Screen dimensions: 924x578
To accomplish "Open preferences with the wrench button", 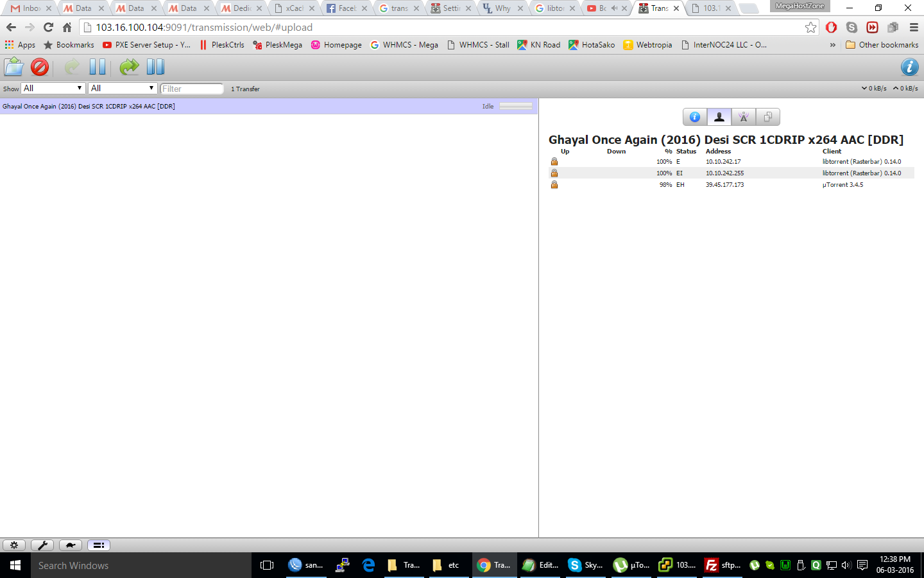I will 42,545.
